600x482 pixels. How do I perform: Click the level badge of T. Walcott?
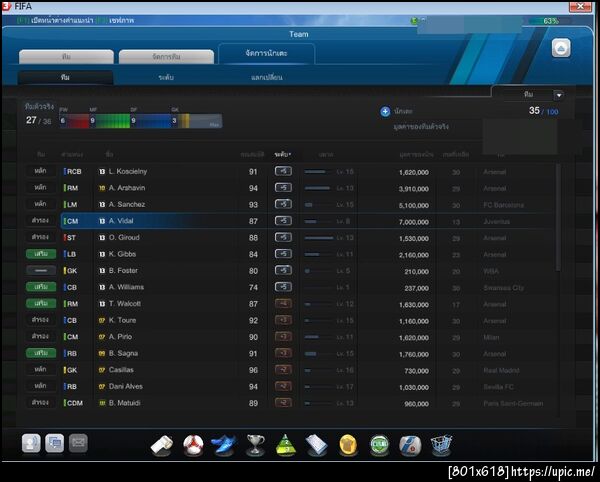click(283, 303)
